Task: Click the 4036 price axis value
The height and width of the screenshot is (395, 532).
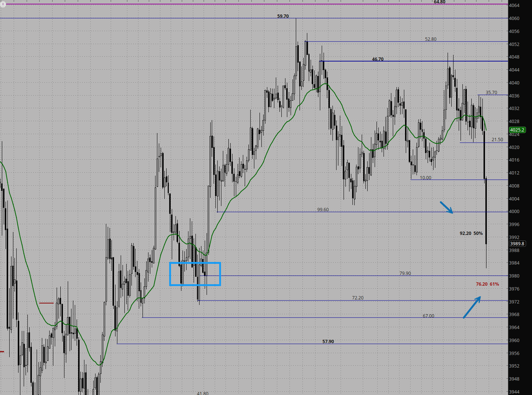Action: point(515,96)
